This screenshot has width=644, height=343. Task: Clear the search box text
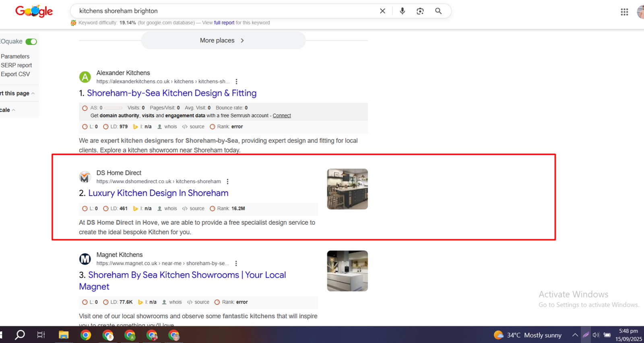coord(382,11)
